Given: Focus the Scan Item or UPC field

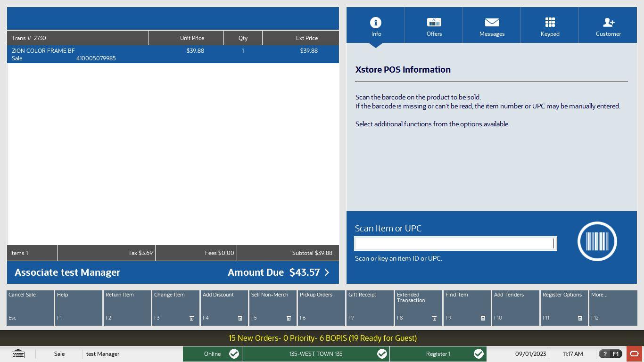Looking at the screenshot, I should 455,243.
